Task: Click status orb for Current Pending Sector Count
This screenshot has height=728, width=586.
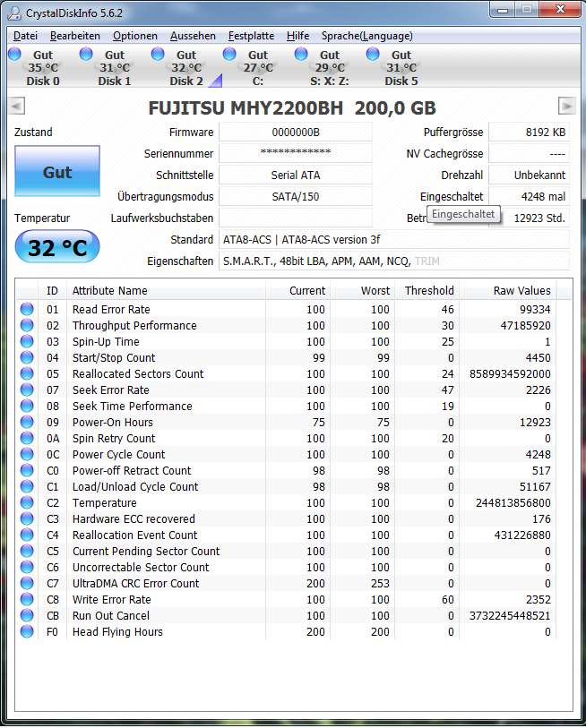Action: 27,551
